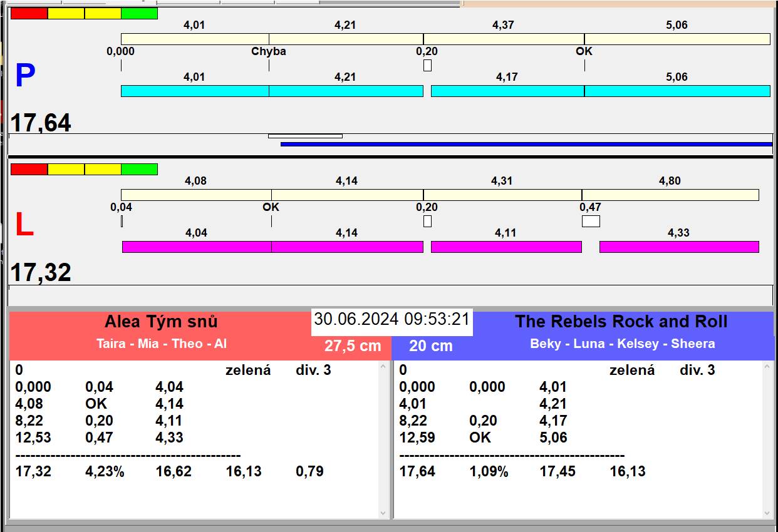Select The Rebels Rock and Roll header
778x532 pixels.
[x=620, y=322]
